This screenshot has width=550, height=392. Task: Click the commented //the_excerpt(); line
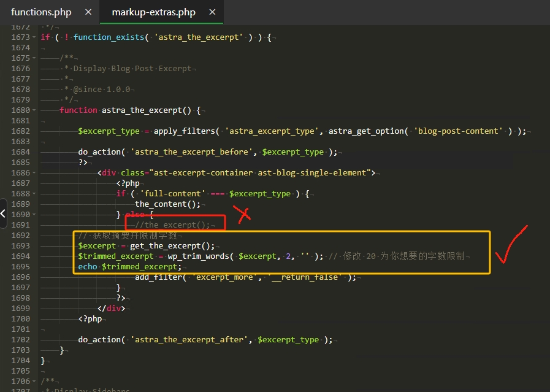172,225
